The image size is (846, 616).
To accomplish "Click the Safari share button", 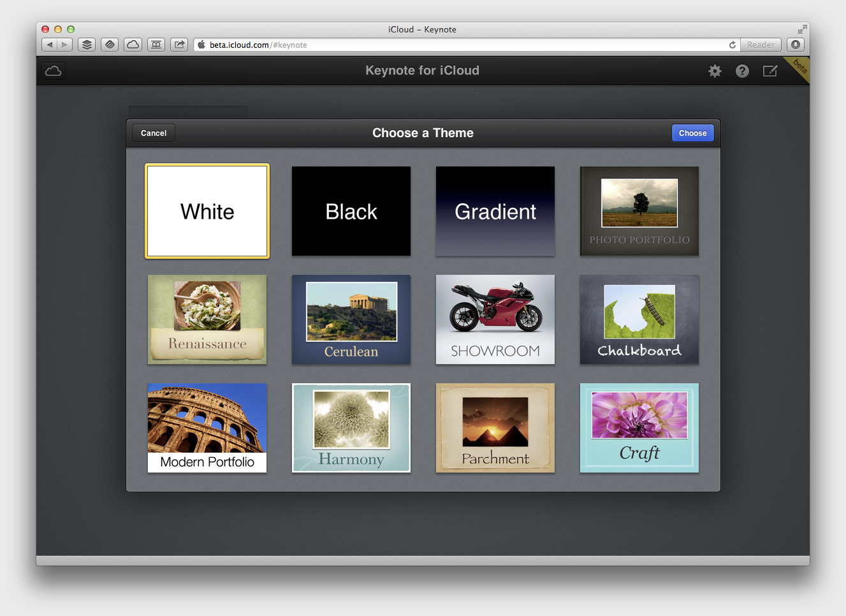I will coord(179,45).
